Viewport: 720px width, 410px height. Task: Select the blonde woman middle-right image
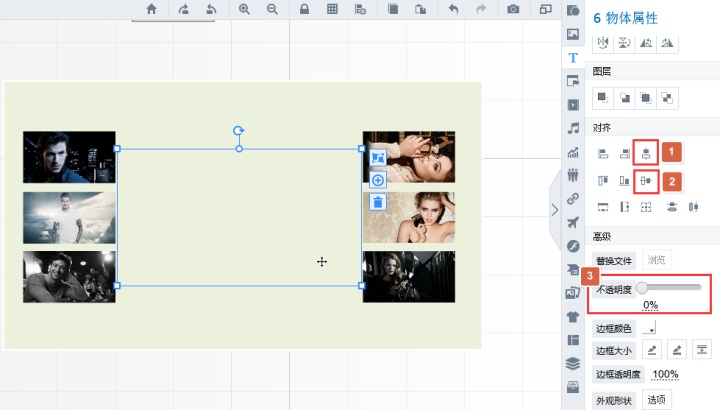point(409,218)
